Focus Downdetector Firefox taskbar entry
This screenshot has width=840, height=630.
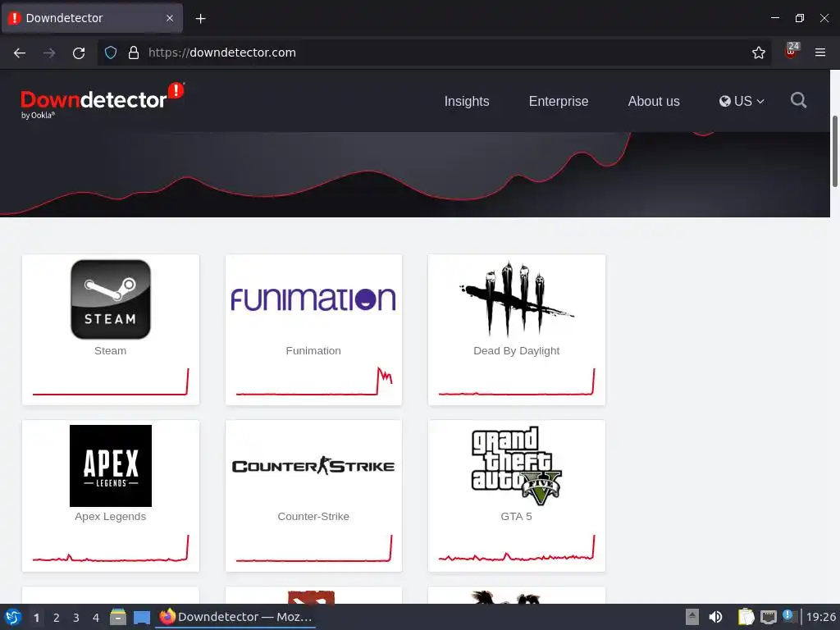[x=235, y=617]
